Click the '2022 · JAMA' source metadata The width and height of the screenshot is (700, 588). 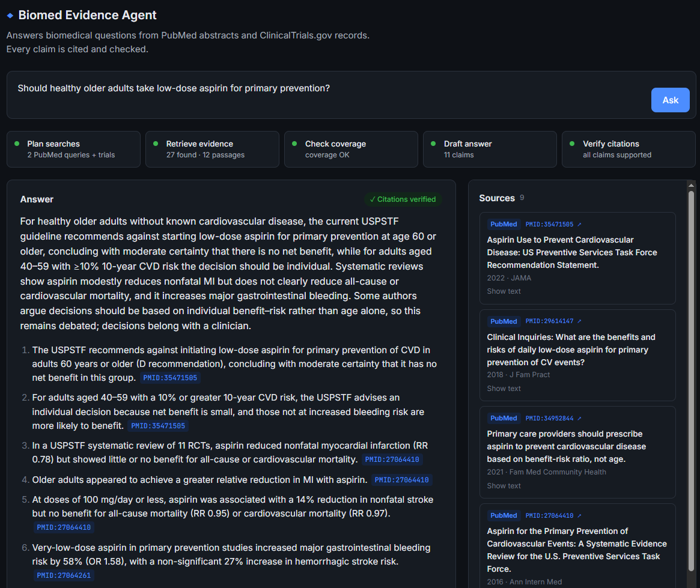509,278
